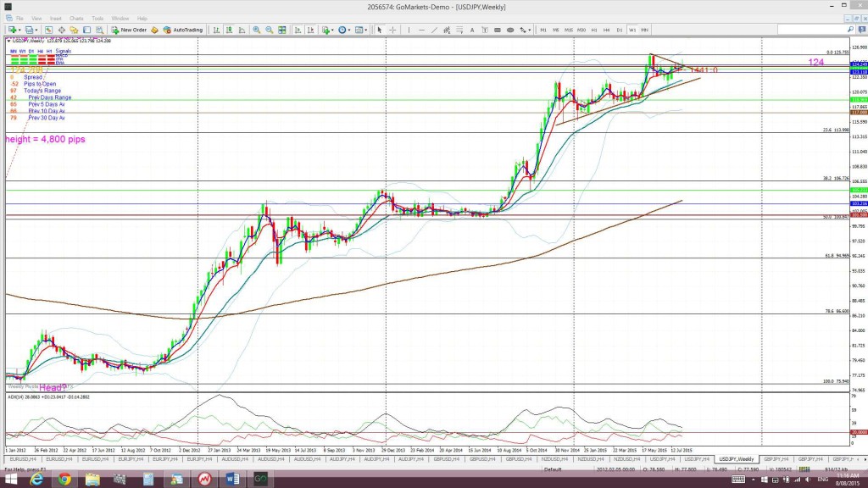Expand the Indicators list dropdown arrow
This screenshot has width=868, height=488.
point(332,30)
